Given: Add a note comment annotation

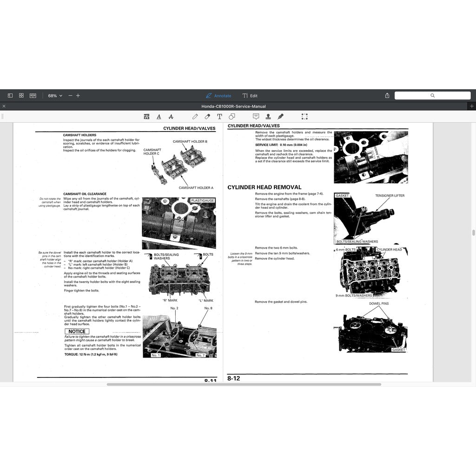Looking at the screenshot, I should tap(256, 116).
